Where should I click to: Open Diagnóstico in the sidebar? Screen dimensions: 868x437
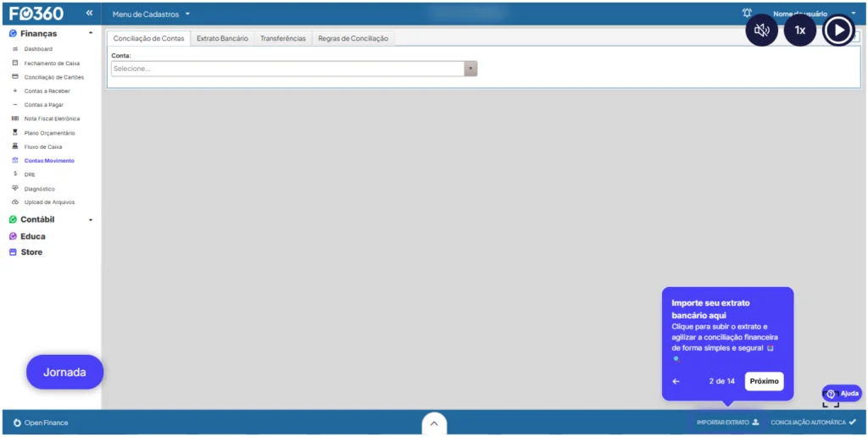click(39, 189)
